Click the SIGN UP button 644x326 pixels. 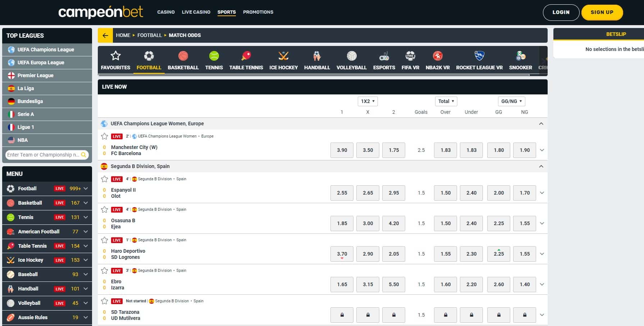coord(602,13)
